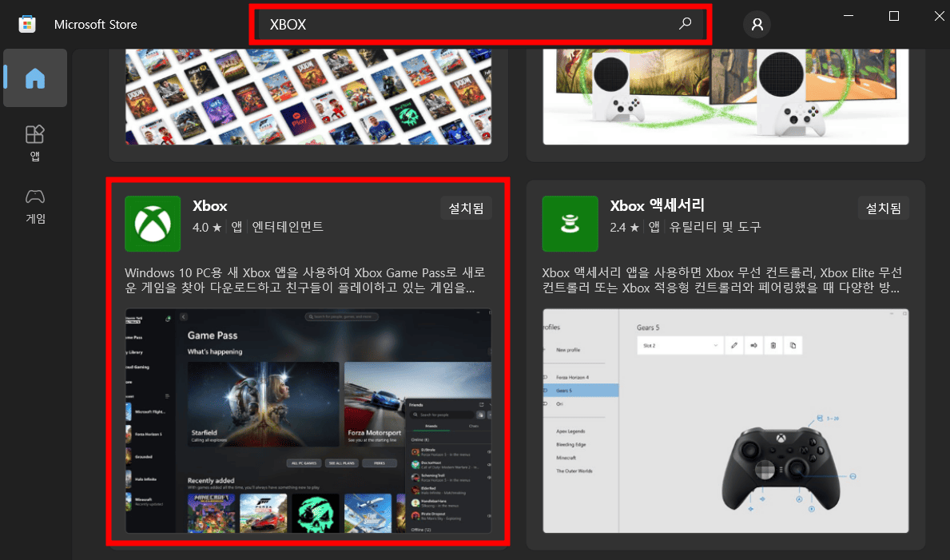Click the Xbox app description text
Screen dimensions: 950x560
click(x=305, y=280)
